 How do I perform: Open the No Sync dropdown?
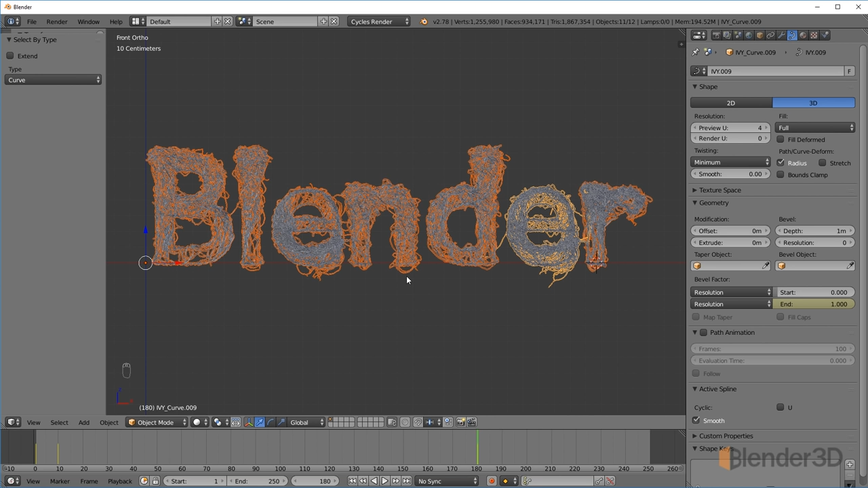coord(447,481)
